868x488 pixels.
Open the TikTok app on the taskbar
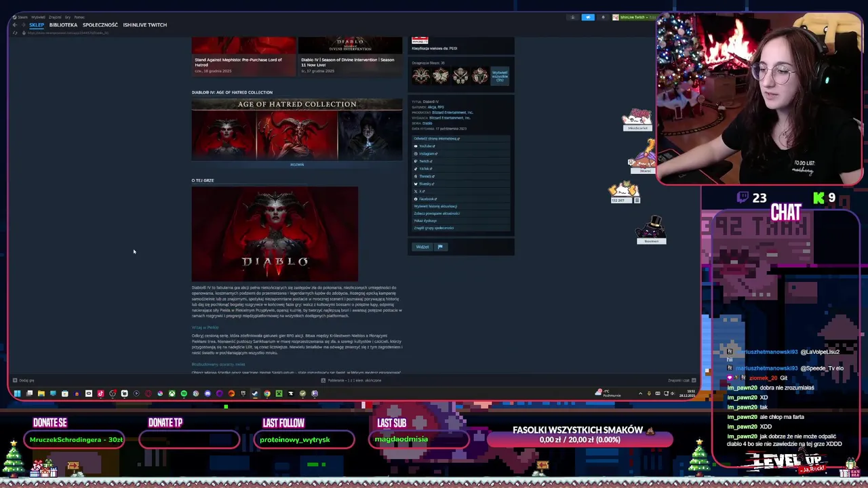click(100, 393)
